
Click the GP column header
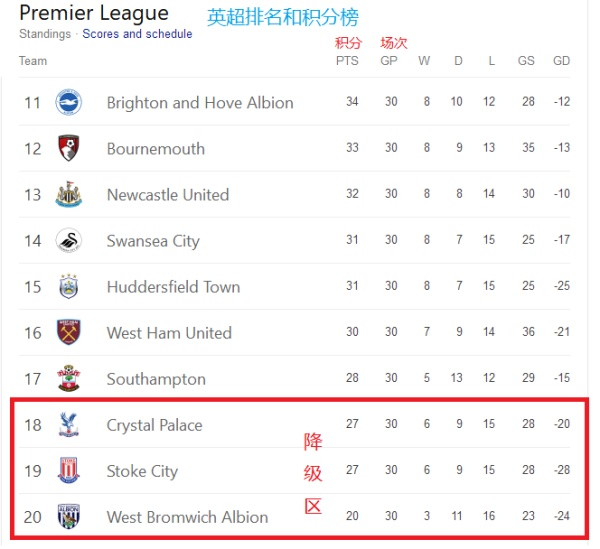(390, 61)
